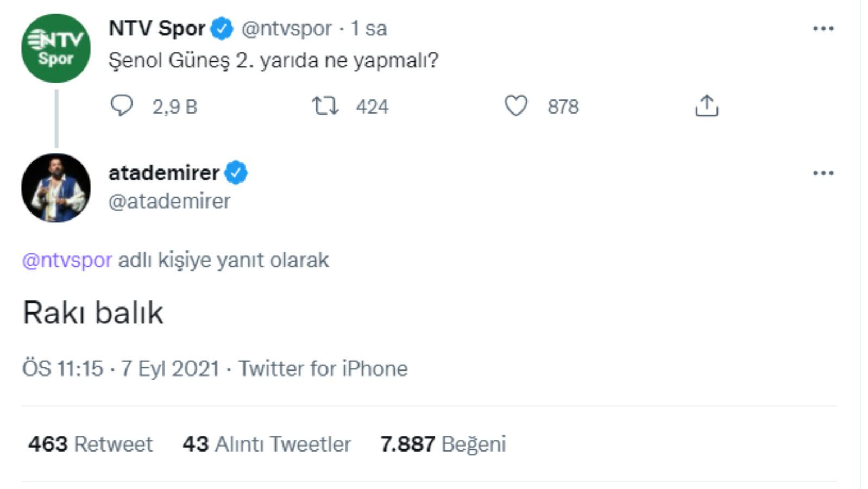Click the retweet icon showing 424
Image resolution: width=868 pixels, height=489 pixels.
pyautogui.click(x=326, y=106)
